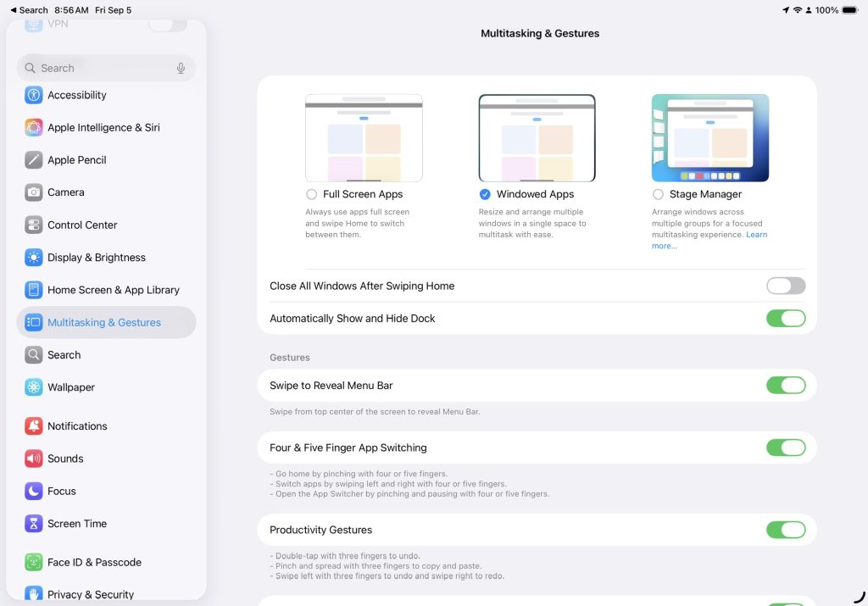Select Wallpaper in the sidebar
Viewport: 868px width, 606px height.
[72, 387]
